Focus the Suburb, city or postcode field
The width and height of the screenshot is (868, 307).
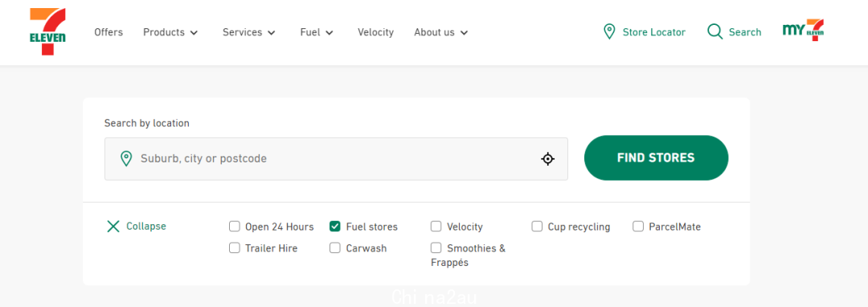click(x=336, y=159)
